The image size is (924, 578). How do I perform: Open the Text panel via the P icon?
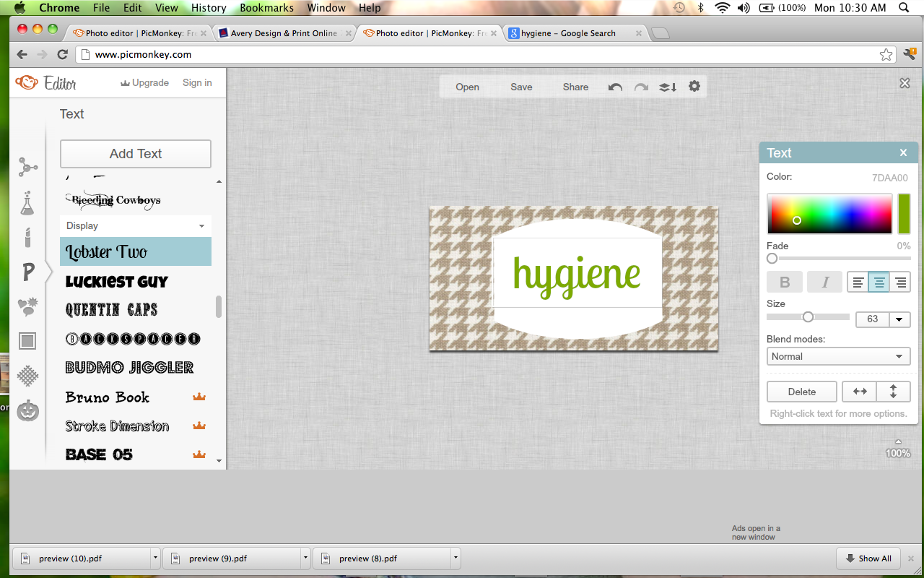pos(27,272)
